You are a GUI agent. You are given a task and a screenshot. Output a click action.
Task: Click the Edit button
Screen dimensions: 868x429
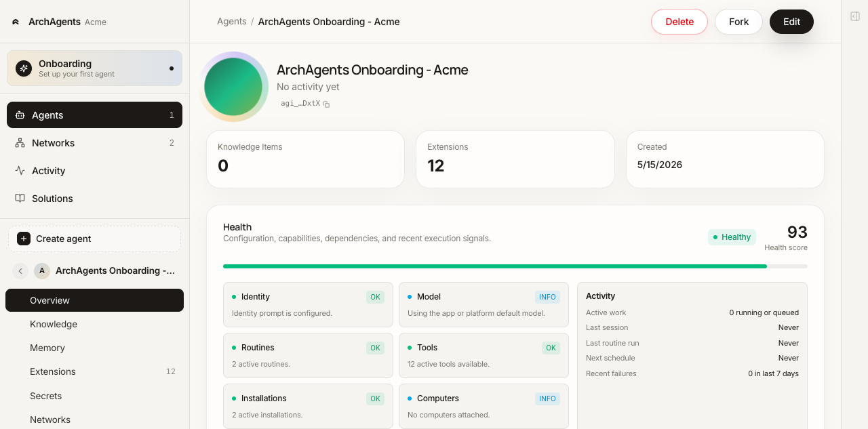click(791, 22)
